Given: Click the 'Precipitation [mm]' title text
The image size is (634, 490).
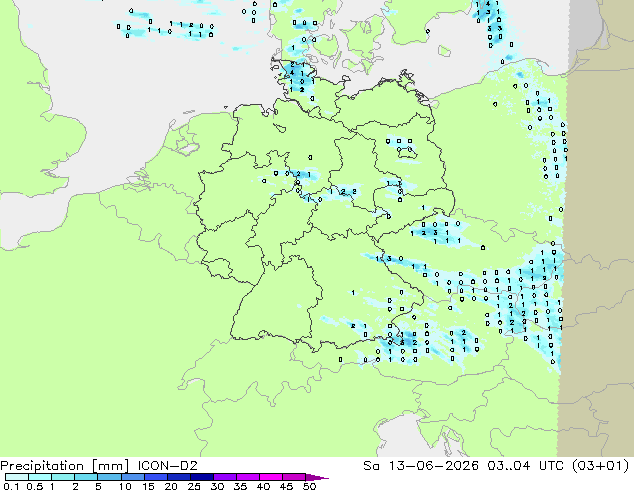Looking at the screenshot, I should [65, 466].
